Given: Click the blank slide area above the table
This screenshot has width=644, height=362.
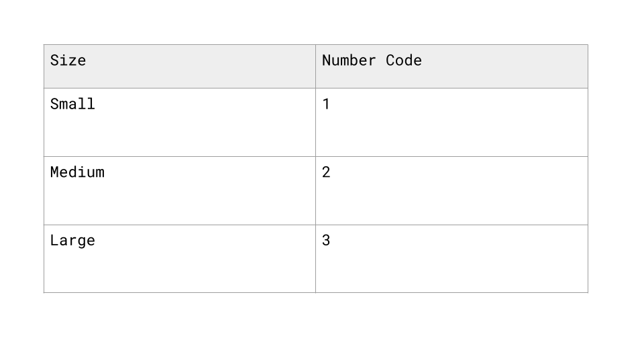Looking at the screenshot, I should point(322,22).
